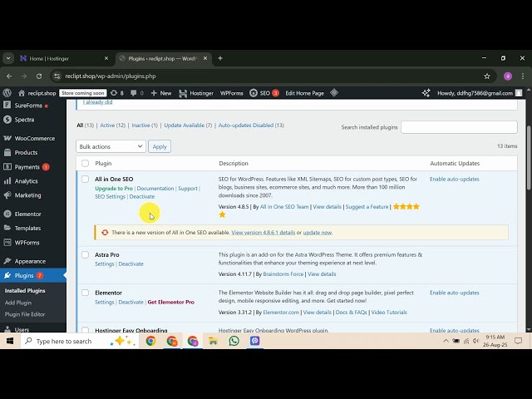Show Update Available (7) plugins
532x399 pixels.
click(188, 126)
